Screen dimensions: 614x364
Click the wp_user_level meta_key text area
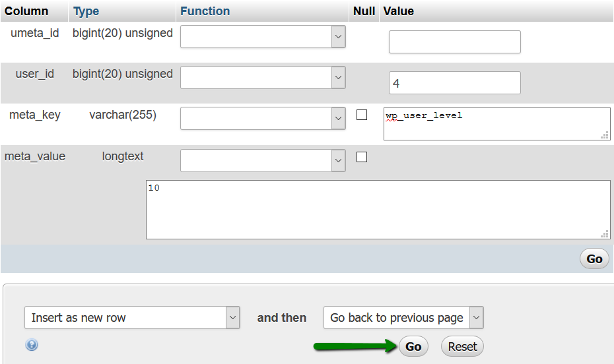[x=497, y=124]
